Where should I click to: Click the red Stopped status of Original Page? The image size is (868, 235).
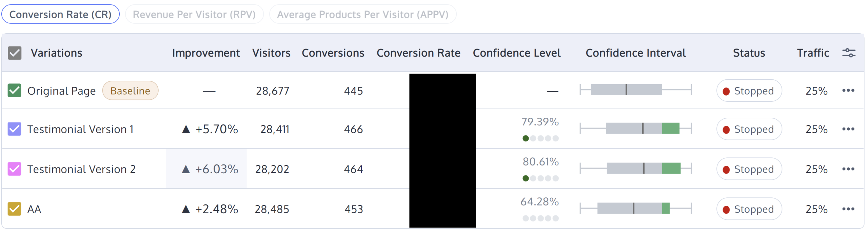click(x=749, y=91)
